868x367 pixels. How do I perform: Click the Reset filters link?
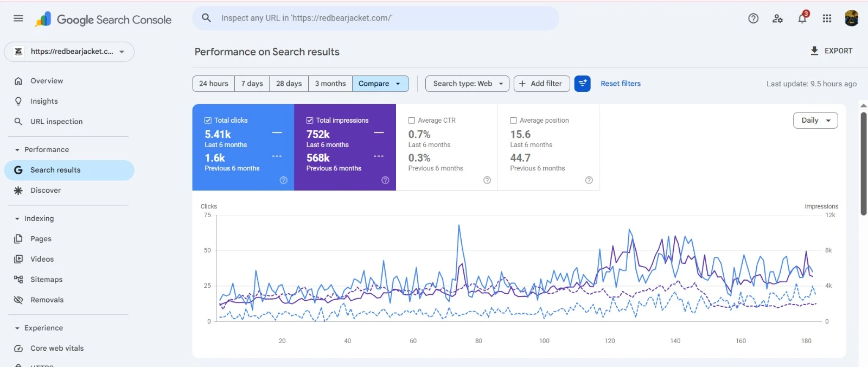pyautogui.click(x=621, y=84)
